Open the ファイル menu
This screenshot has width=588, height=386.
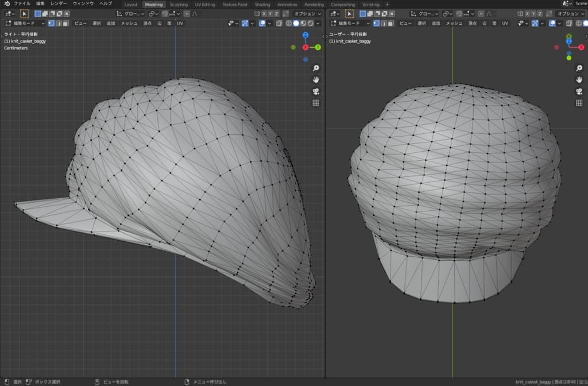click(x=22, y=4)
